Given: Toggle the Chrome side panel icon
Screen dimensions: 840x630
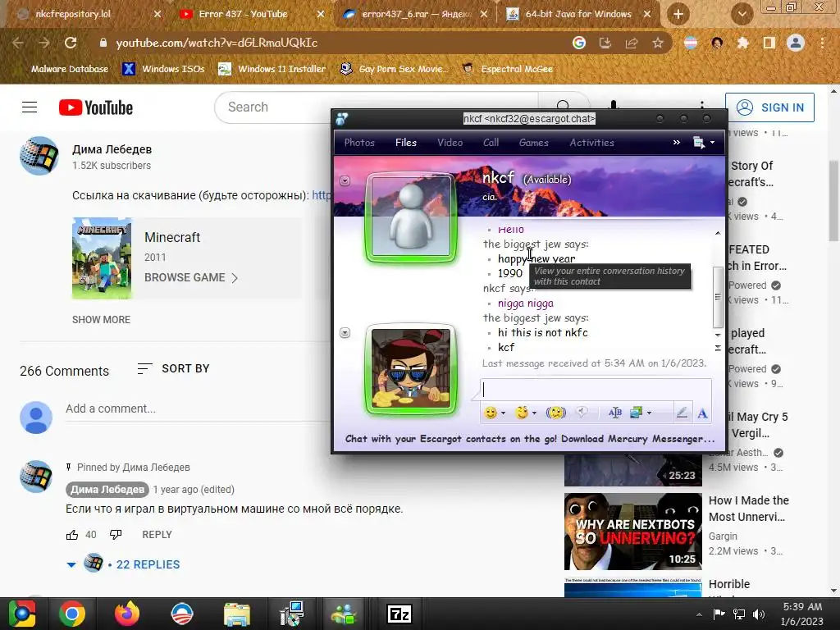Looking at the screenshot, I should [769, 43].
